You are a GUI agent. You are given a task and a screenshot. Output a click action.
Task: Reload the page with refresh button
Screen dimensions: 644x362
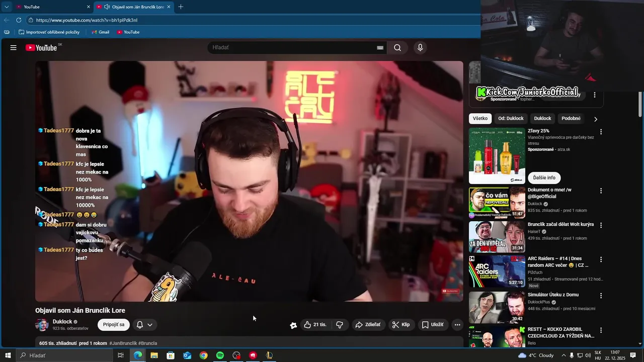coord(19,20)
